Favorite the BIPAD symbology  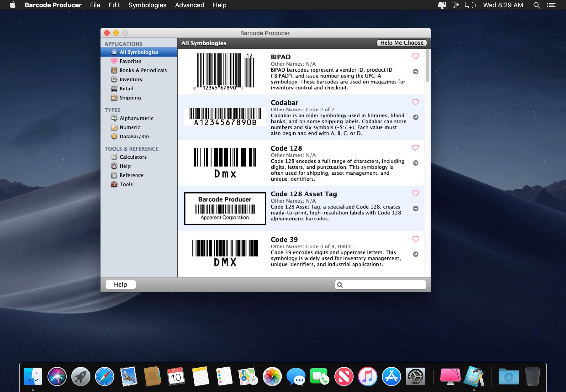415,57
